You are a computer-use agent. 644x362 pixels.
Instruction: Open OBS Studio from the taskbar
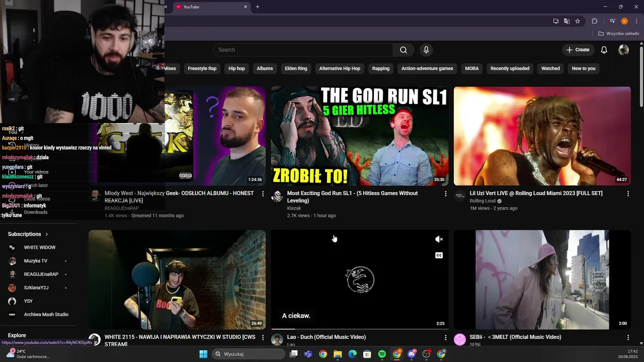tap(427, 354)
